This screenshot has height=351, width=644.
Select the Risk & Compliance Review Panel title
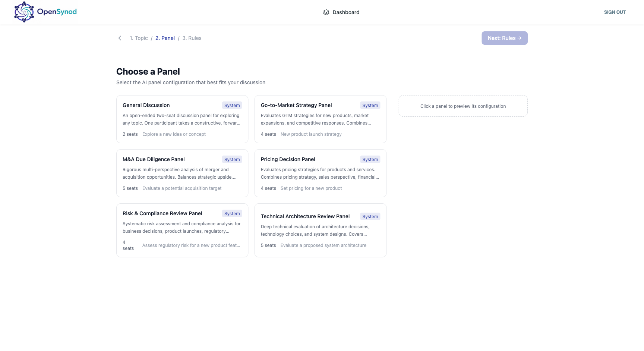tap(162, 213)
